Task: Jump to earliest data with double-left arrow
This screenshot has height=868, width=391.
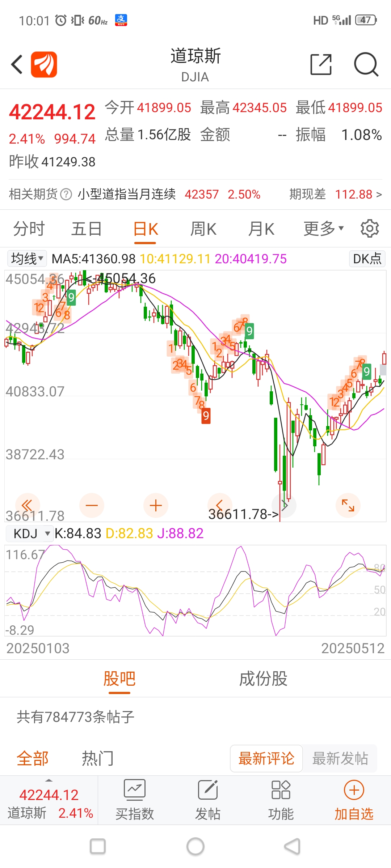Action: click(28, 505)
